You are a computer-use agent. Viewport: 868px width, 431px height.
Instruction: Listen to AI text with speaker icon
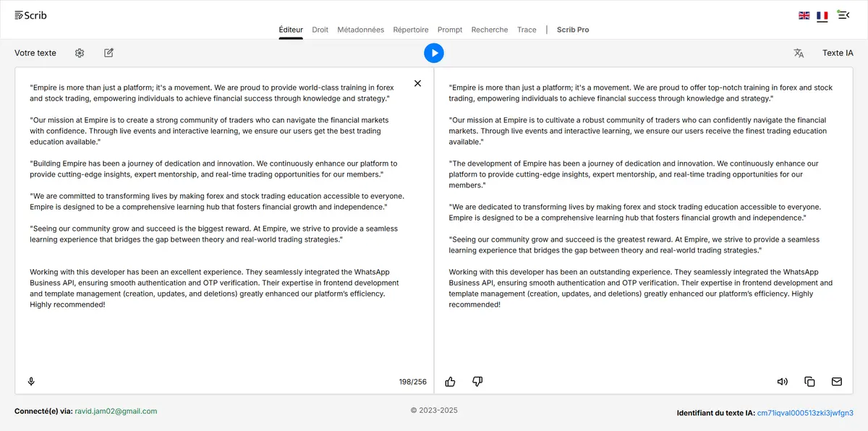tap(782, 382)
